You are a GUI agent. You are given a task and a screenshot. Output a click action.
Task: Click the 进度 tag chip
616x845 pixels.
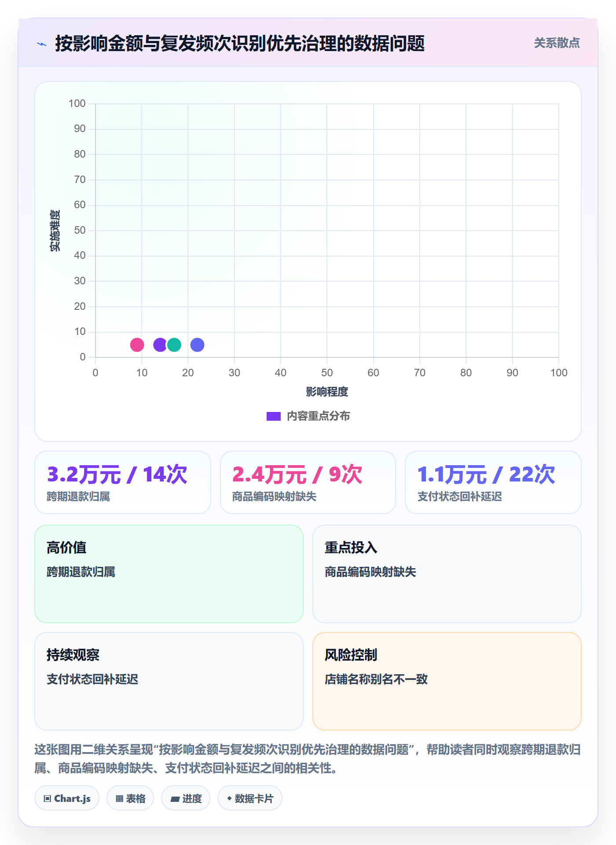186,798
